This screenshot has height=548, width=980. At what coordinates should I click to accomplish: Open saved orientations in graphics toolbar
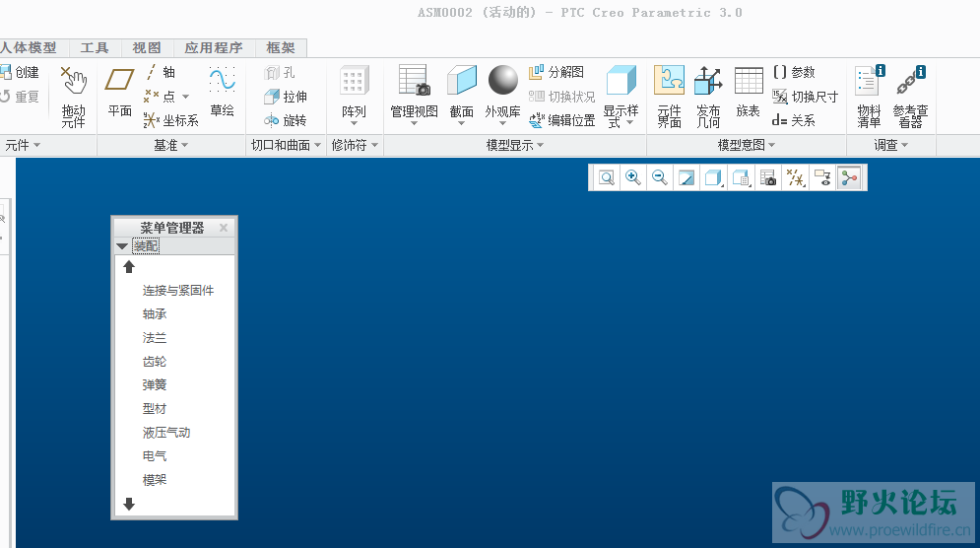pyautogui.click(x=742, y=177)
